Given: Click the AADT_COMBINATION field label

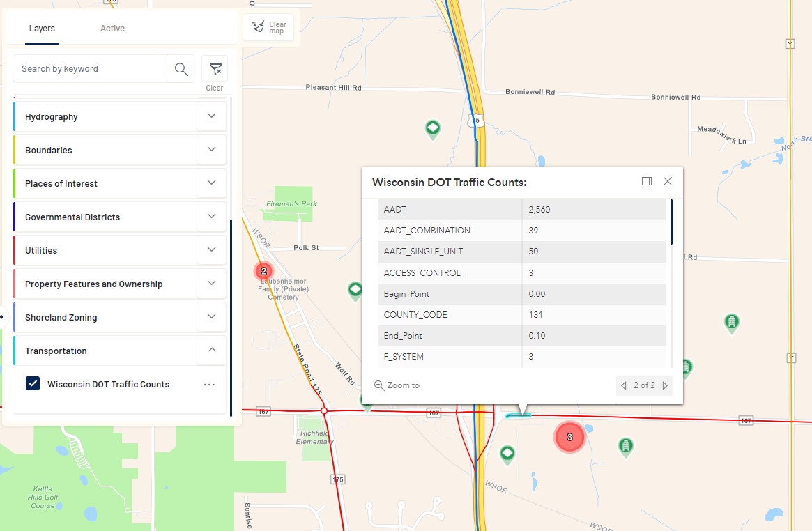Looking at the screenshot, I should pyautogui.click(x=427, y=230).
